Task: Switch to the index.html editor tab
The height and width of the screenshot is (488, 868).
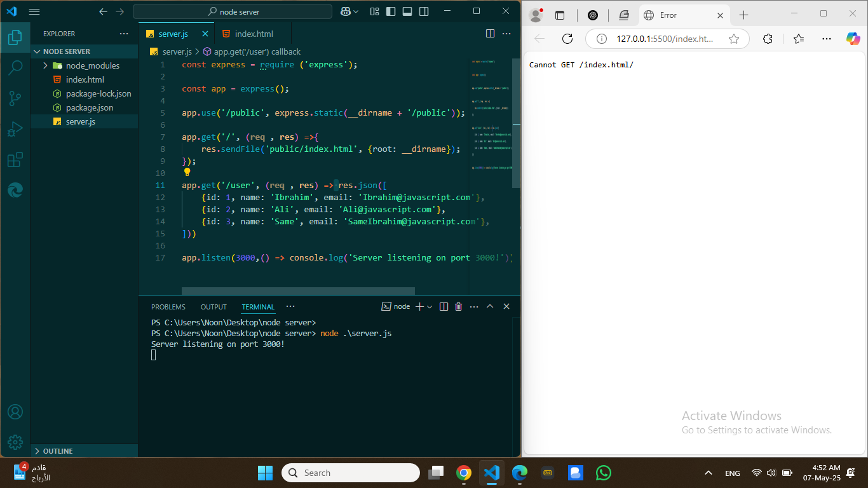Action: [254, 34]
